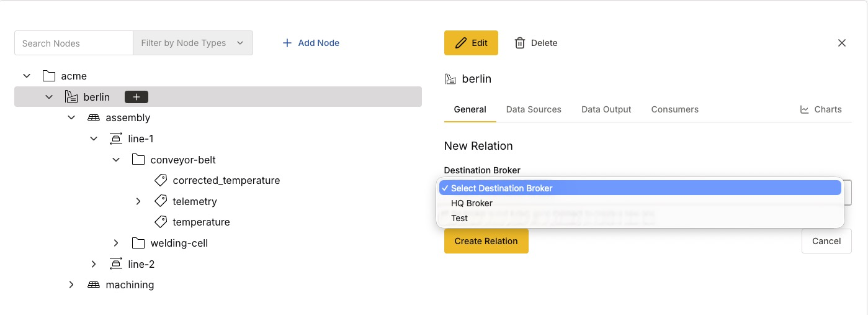Select the telemetry tree item label
Image resolution: width=868 pixels, height=315 pixels.
coord(195,201)
